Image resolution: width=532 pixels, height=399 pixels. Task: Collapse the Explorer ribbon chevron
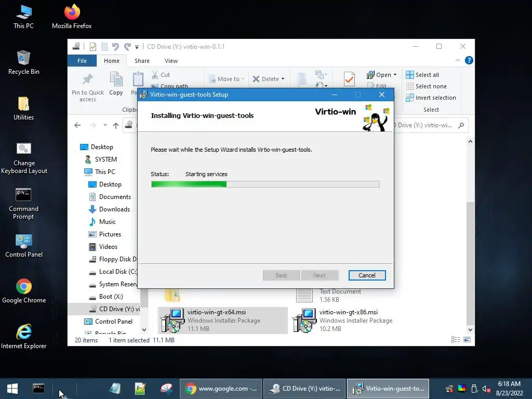pos(458,60)
